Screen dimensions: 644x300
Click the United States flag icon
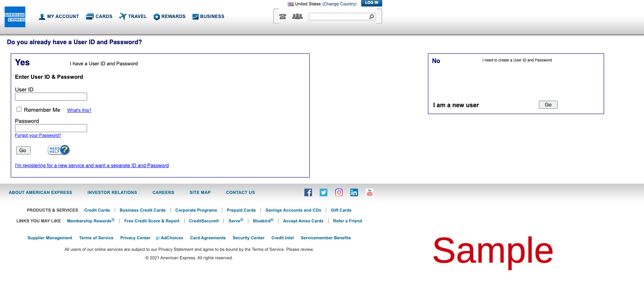pyautogui.click(x=291, y=4)
